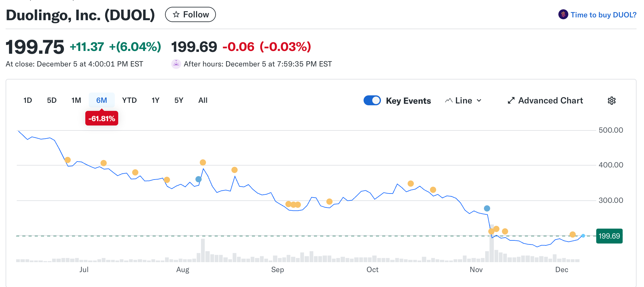Viewport: 644px width, 287px height.
Task: Click the At close timestamp text
Action: click(74, 64)
